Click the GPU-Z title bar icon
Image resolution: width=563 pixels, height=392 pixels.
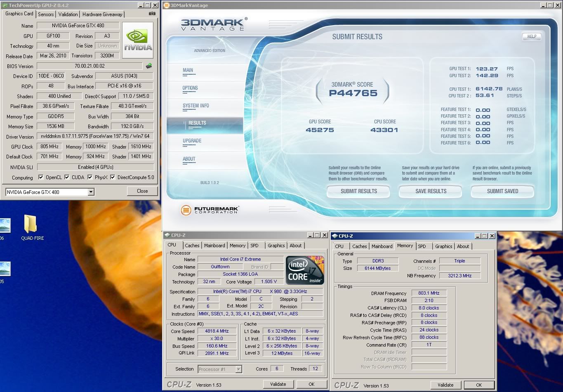coord(5,5)
